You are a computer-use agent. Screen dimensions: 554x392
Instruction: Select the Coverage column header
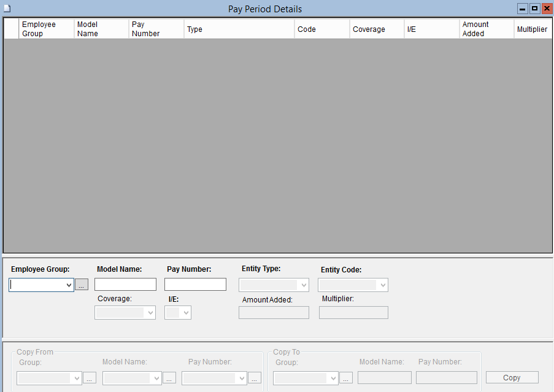click(376, 29)
